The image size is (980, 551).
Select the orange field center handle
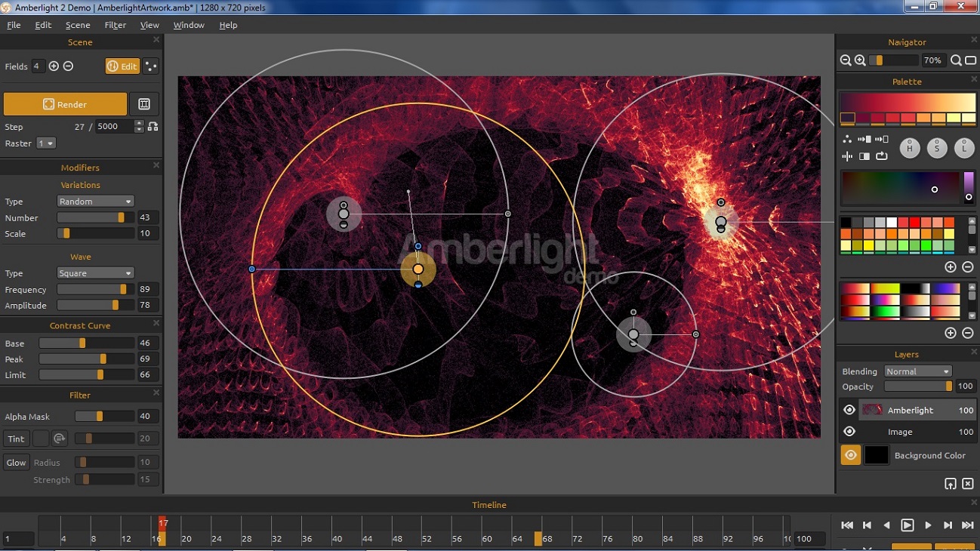coord(418,269)
